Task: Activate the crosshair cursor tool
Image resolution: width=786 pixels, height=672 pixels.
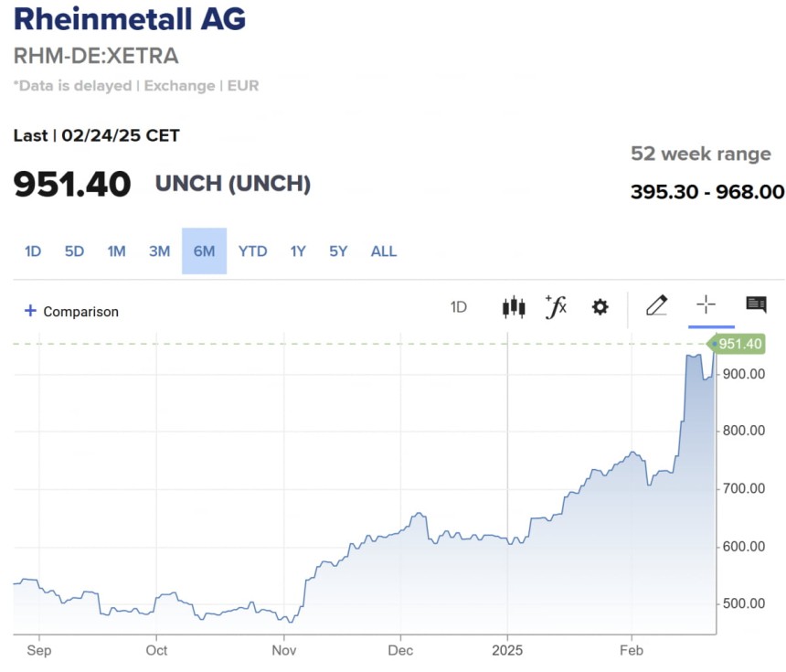Action: click(706, 305)
